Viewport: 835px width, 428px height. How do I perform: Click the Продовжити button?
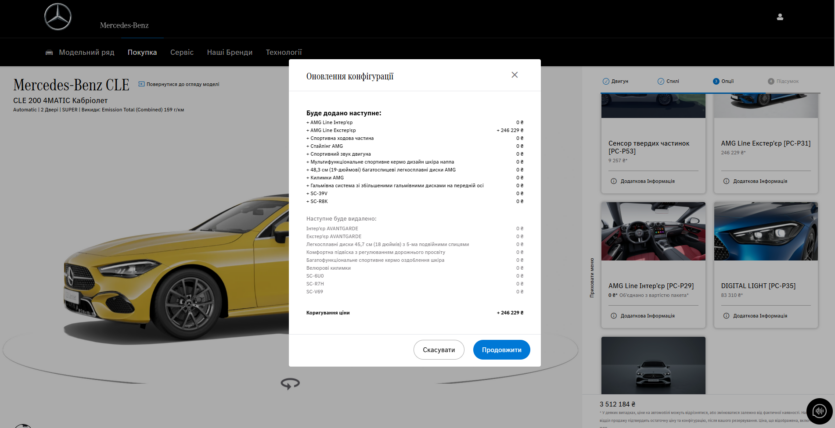click(x=502, y=350)
